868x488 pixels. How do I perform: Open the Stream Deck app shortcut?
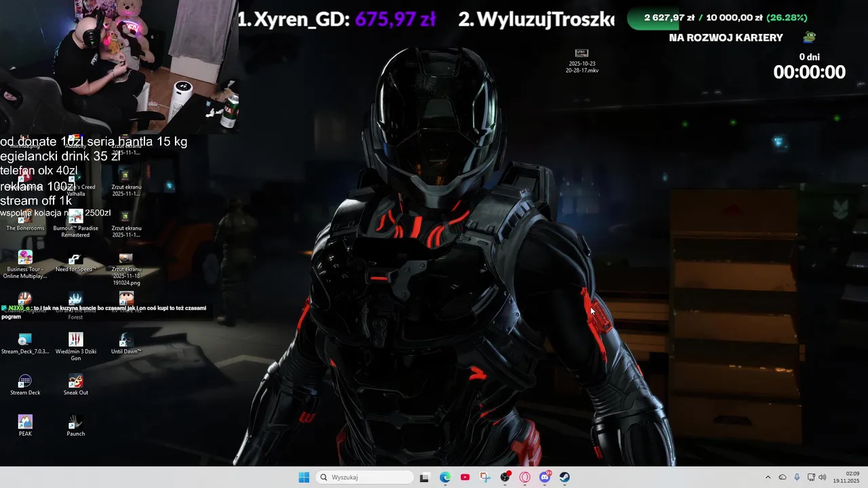click(x=25, y=385)
